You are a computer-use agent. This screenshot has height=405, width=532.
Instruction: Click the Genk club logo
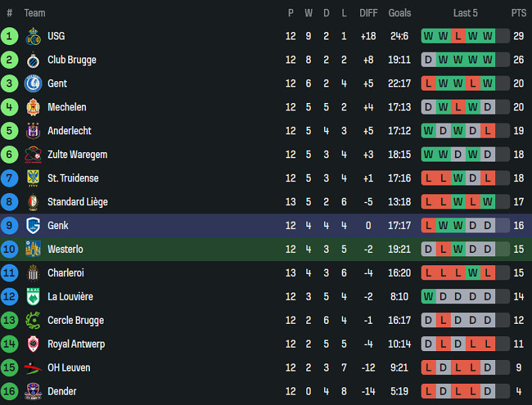click(33, 226)
